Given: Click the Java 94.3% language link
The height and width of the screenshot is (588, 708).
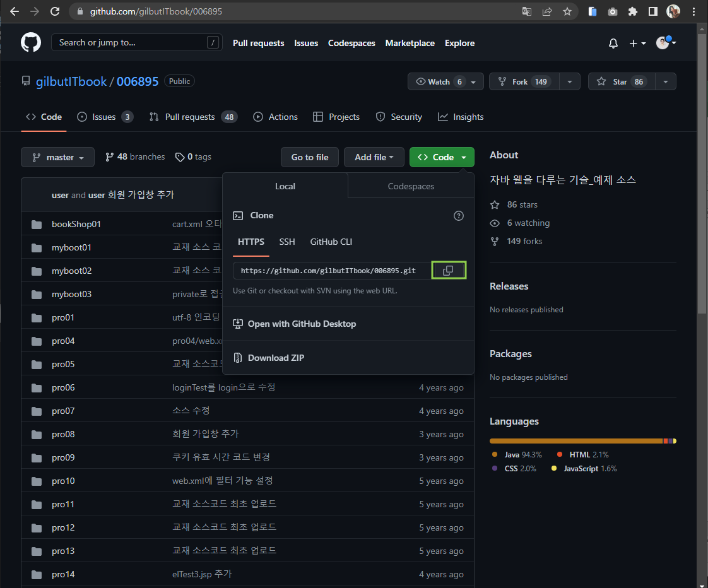Looking at the screenshot, I should point(517,455).
